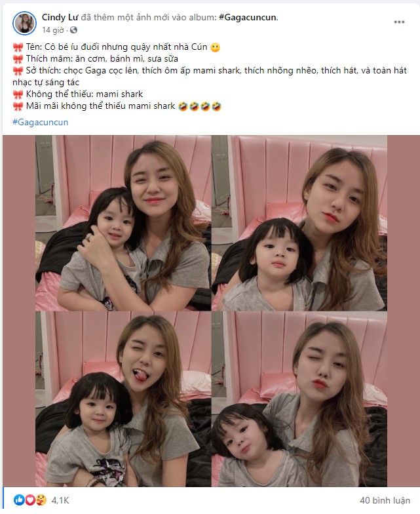Click the public globe privacy icon
This screenshot has height=514, width=420.
(x=73, y=30)
